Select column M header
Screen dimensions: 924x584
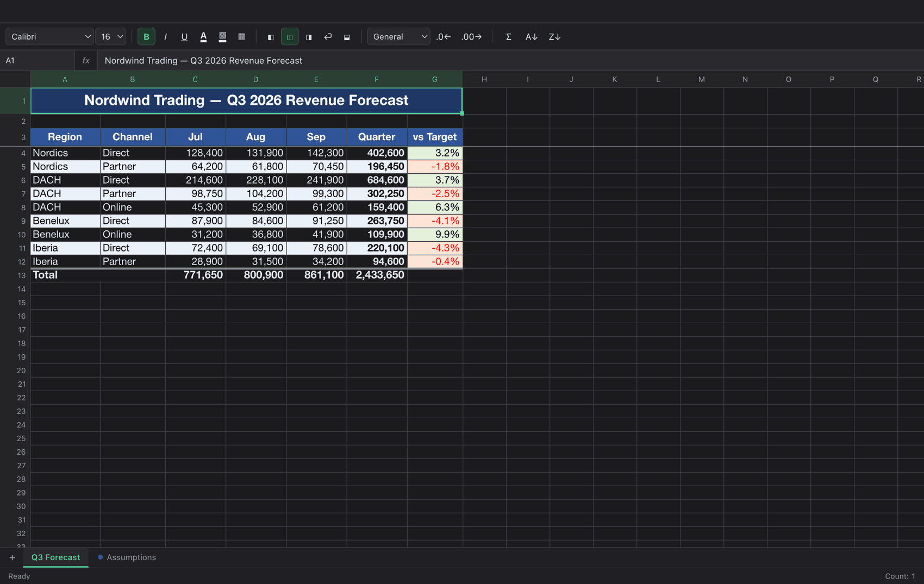702,79
